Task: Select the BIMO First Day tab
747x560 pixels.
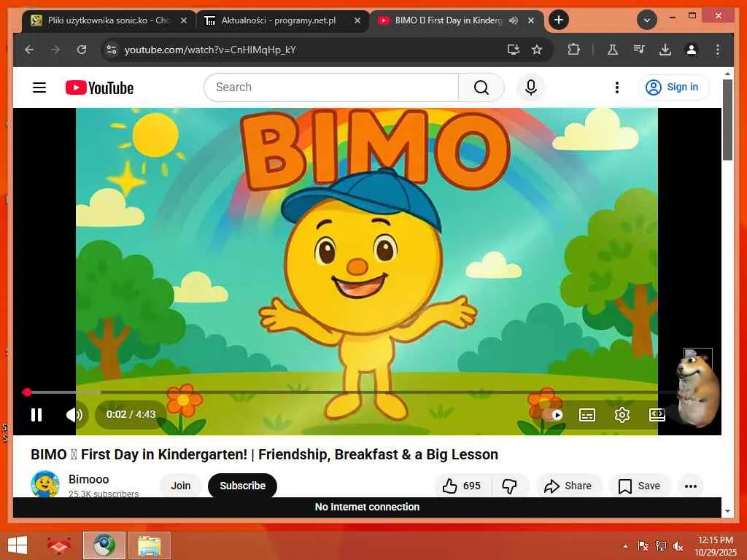Action: click(x=448, y=20)
